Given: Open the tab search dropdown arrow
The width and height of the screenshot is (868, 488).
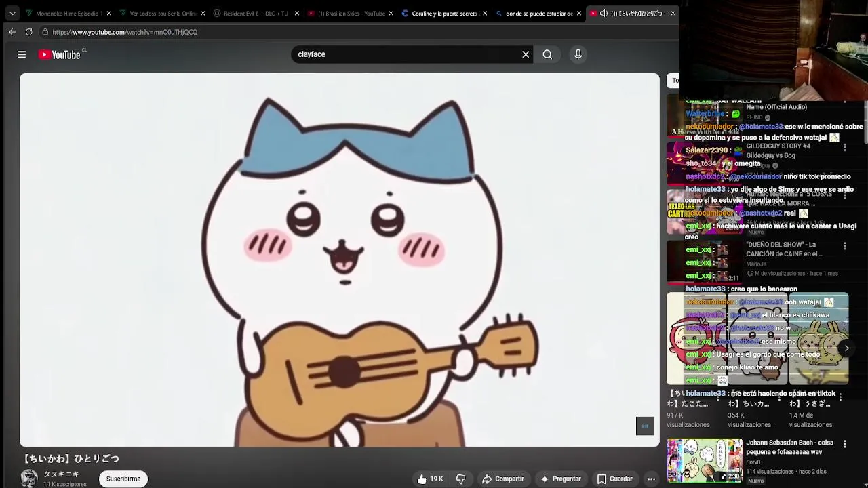Looking at the screenshot, I should click(x=12, y=13).
